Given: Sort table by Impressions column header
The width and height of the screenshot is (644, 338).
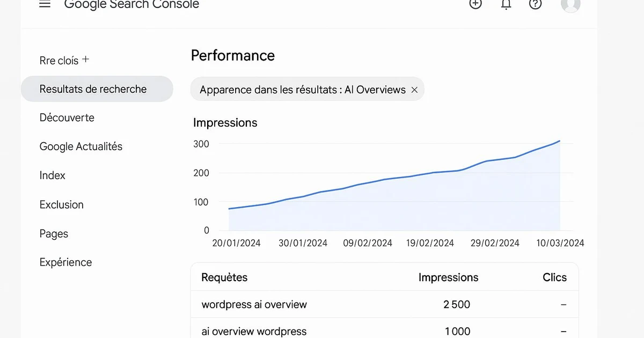Looking at the screenshot, I should pos(448,277).
